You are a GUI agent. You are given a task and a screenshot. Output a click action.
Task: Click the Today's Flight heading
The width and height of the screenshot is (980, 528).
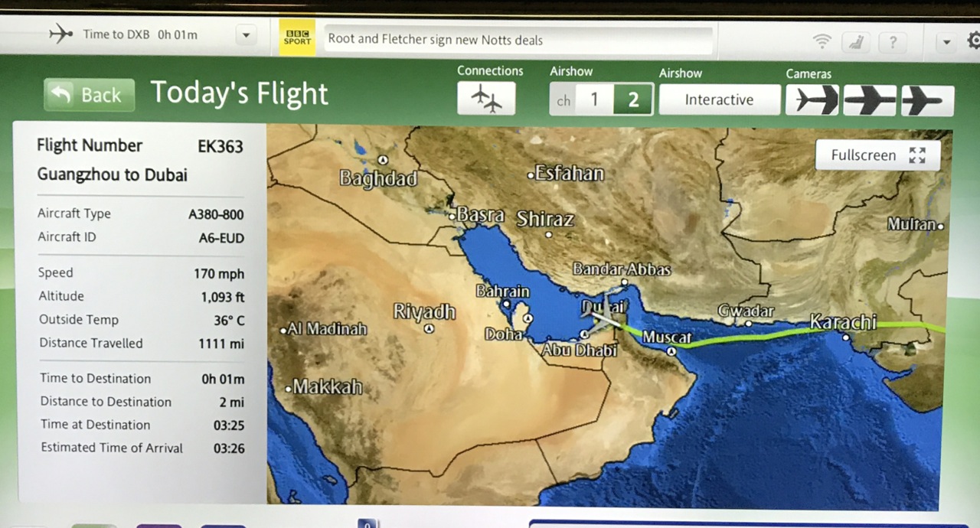click(x=239, y=93)
